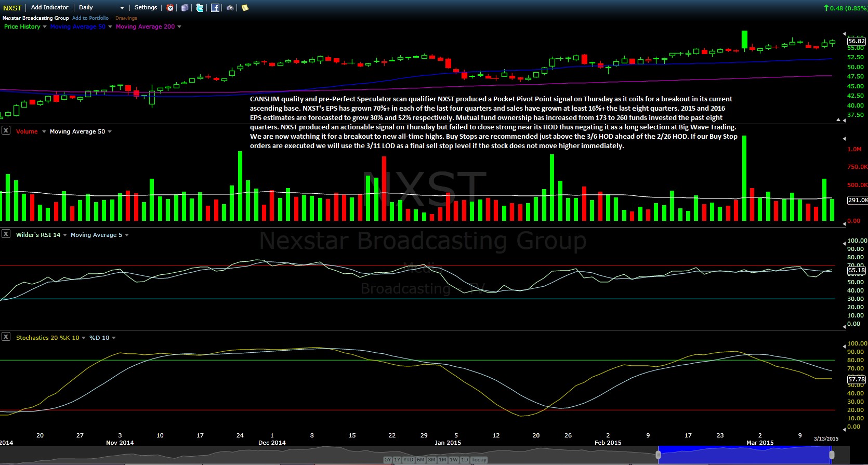Open the database stack icon
This screenshot has height=465, width=868.
pyautogui.click(x=185, y=8)
